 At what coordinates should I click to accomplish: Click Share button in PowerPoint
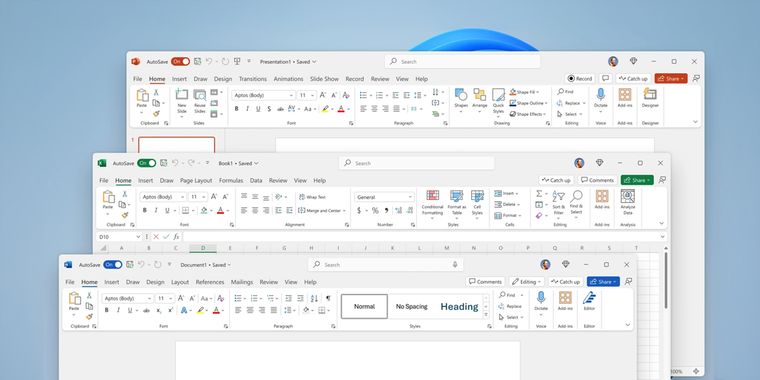tap(671, 79)
